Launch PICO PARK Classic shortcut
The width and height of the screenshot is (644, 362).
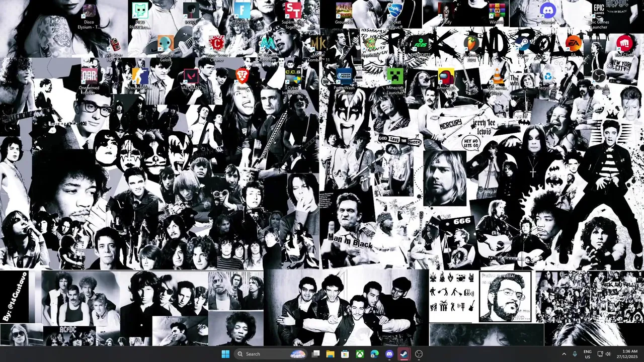(140, 15)
